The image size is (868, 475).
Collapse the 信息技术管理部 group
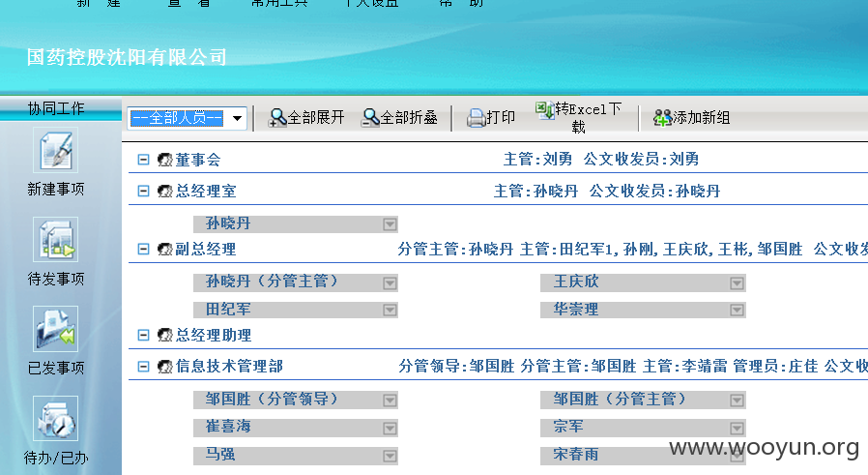[x=143, y=367]
